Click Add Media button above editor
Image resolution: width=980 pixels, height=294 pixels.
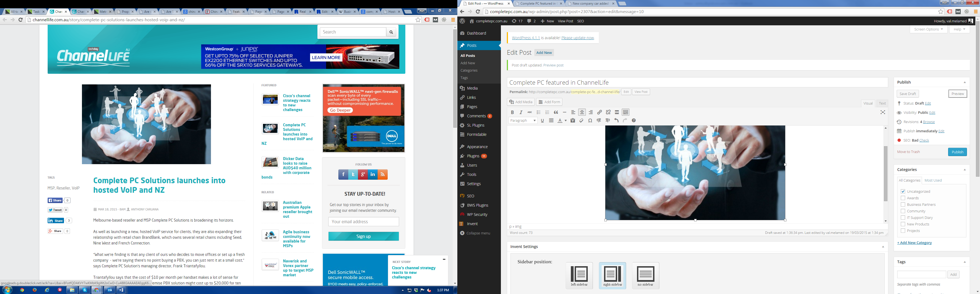click(520, 102)
